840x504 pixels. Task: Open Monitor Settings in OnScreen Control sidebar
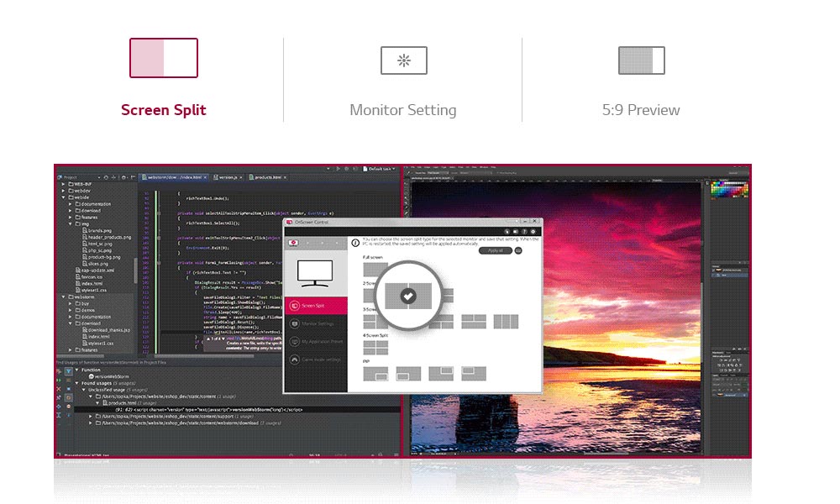tap(316, 323)
